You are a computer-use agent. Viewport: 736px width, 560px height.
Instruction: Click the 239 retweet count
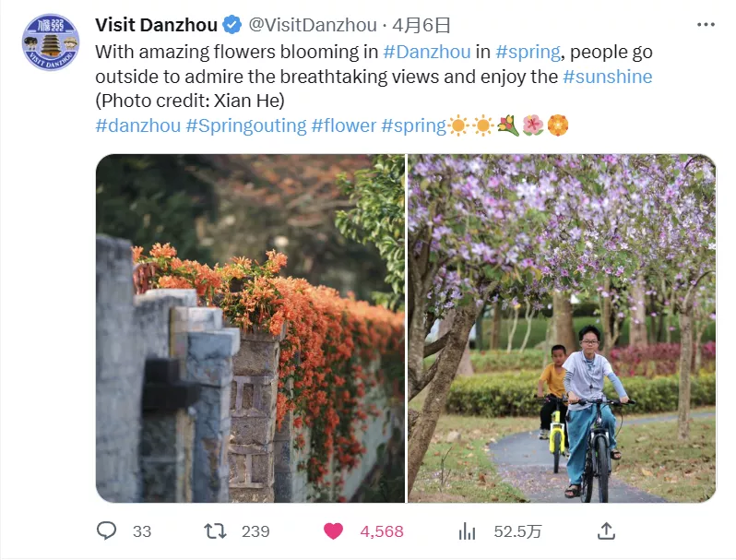coord(255,531)
